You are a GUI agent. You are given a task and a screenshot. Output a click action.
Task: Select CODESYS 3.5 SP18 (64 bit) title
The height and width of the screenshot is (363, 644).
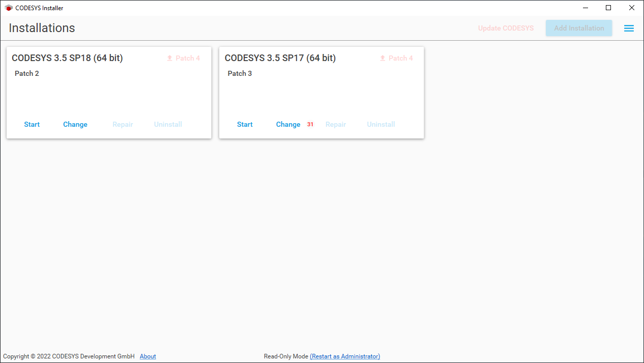click(x=67, y=58)
